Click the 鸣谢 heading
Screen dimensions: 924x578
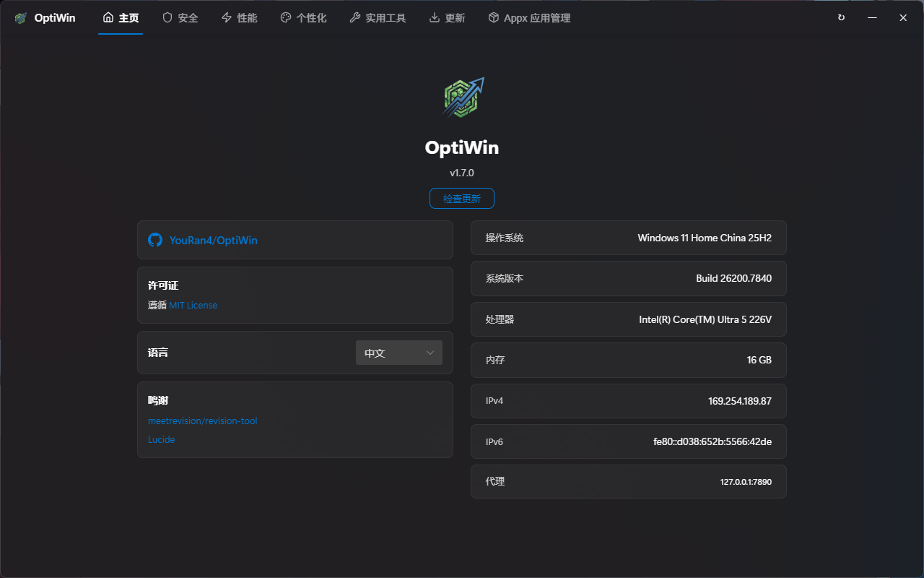click(x=158, y=401)
